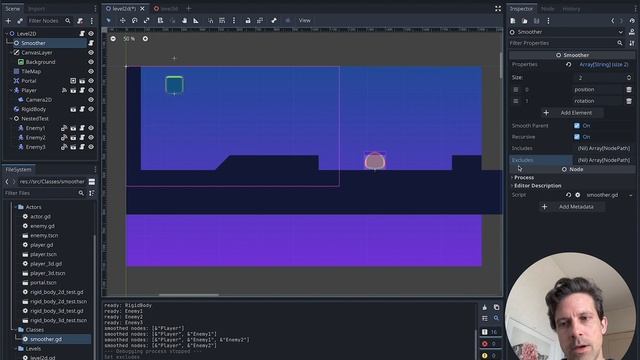640x360 pixels.
Task: Click the Add Element button
Action: [x=573, y=113]
